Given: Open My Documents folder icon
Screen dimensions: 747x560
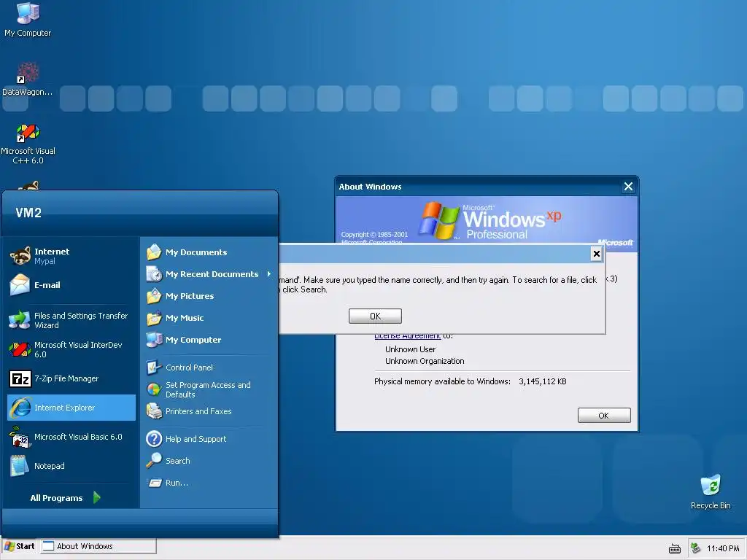Looking at the screenshot, I should coord(154,252).
